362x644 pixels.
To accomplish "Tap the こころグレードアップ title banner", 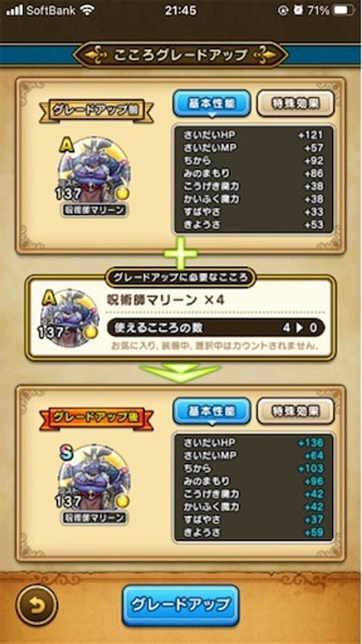I will (x=180, y=54).
